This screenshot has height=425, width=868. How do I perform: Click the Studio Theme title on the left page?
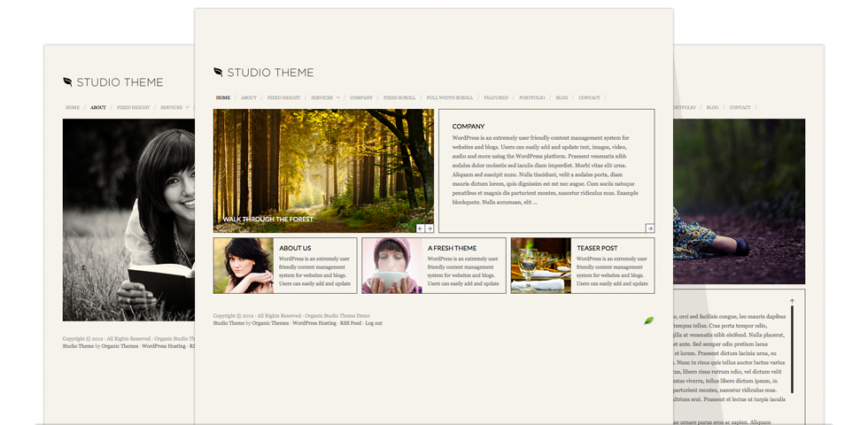click(x=120, y=82)
